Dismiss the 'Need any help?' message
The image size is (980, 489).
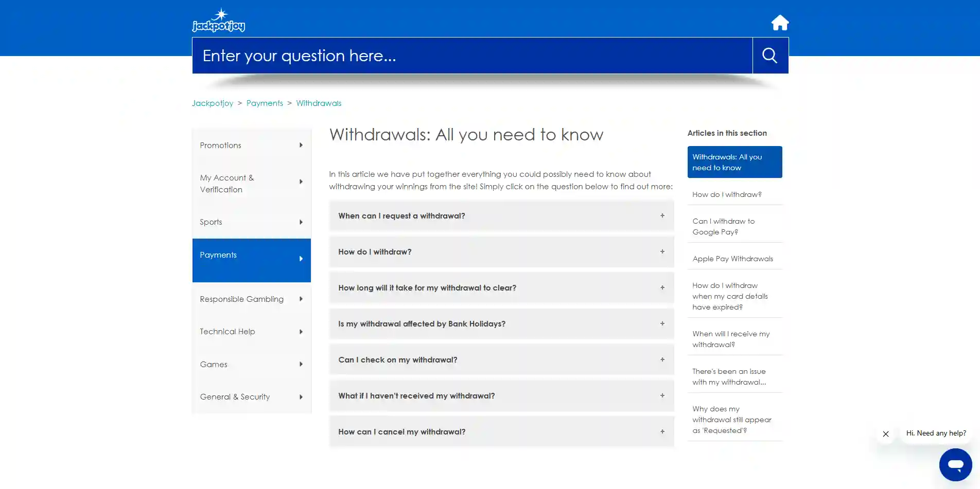click(x=886, y=434)
